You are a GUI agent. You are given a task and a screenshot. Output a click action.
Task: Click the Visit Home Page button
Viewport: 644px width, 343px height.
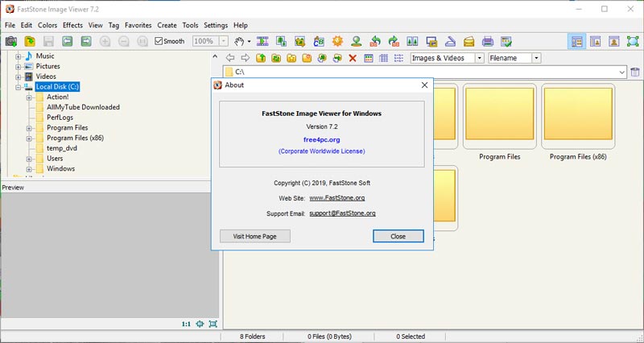click(255, 236)
